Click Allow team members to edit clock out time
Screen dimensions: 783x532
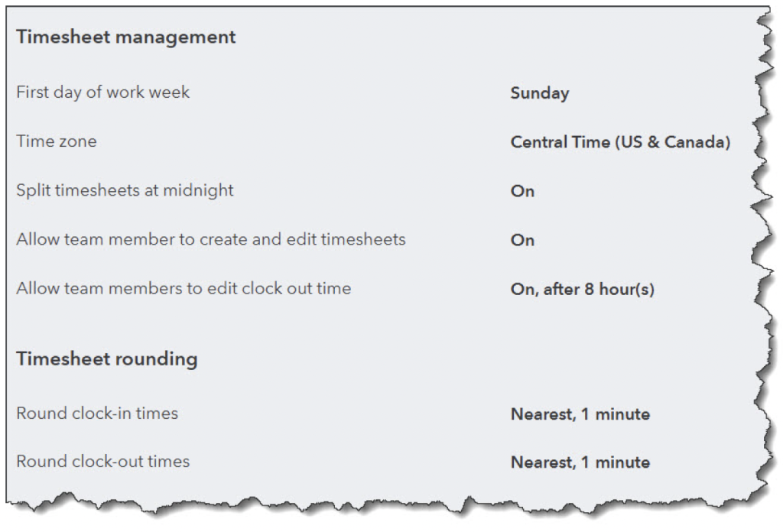pos(184,288)
